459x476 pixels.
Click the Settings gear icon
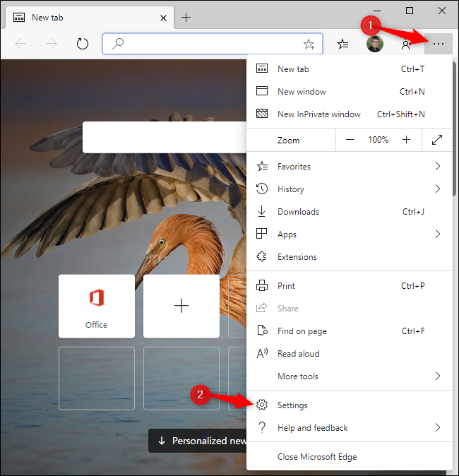262,405
